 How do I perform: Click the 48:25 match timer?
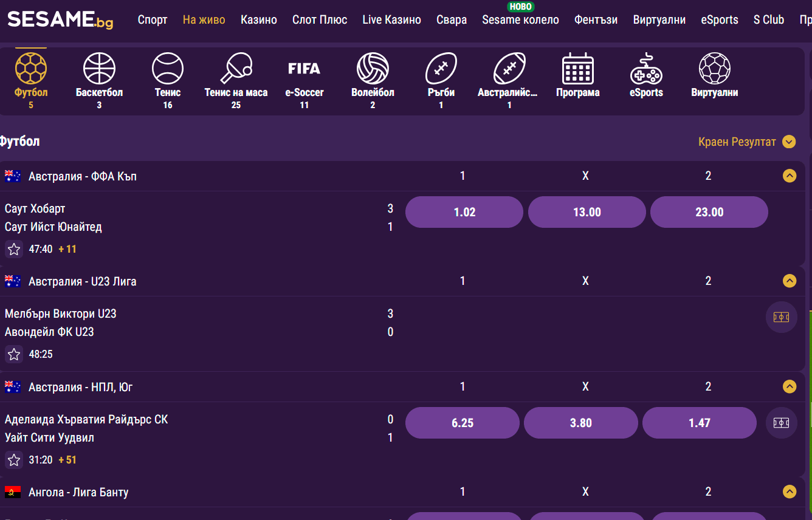(41, 354)
